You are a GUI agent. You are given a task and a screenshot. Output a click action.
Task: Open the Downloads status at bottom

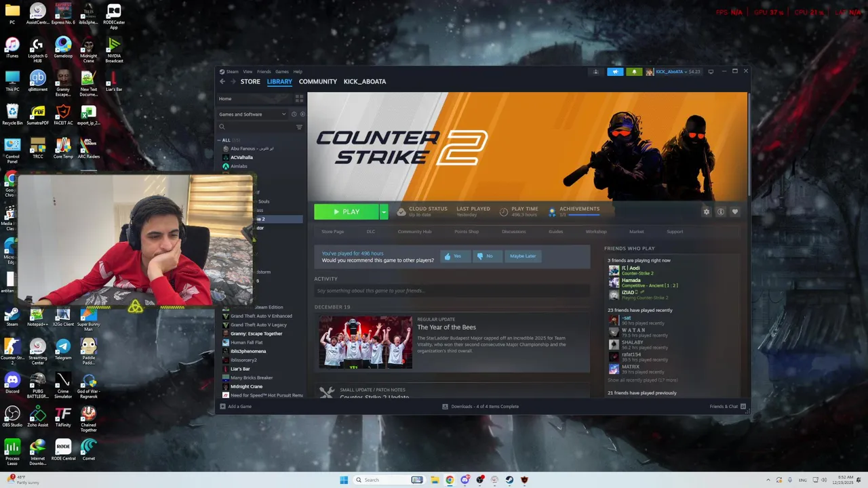click(480, 407)
